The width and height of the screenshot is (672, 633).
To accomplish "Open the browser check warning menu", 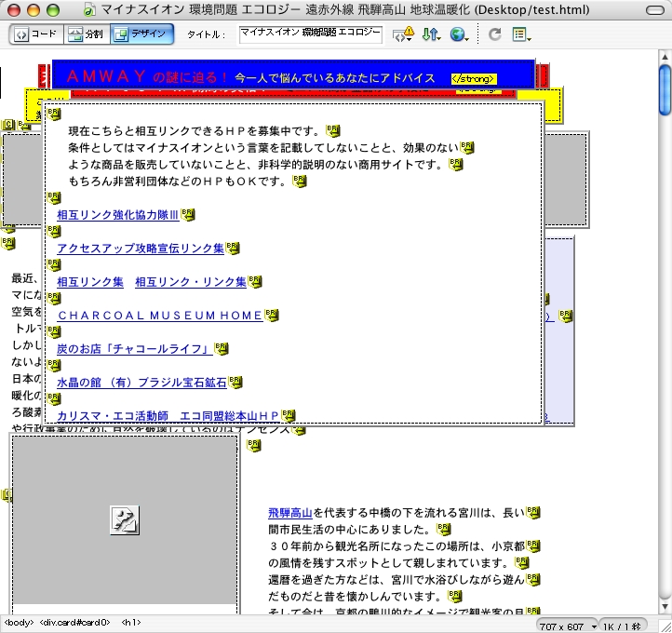I will [x=403, y=34].
